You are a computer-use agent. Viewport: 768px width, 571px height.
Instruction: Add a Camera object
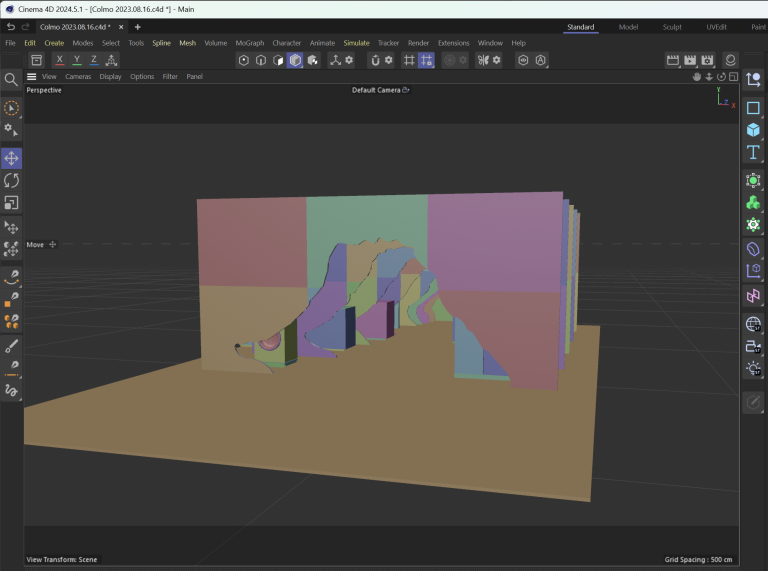(x=753, y=347)
